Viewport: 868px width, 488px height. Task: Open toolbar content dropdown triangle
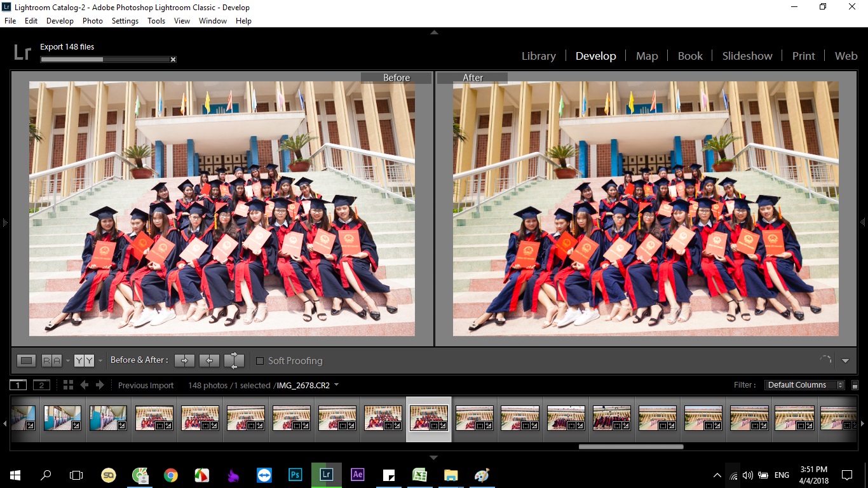(845, 361)
